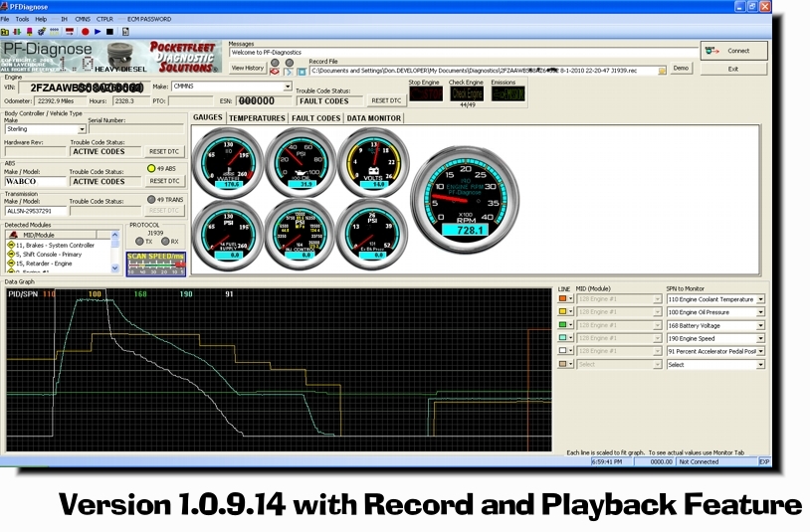
Task: Click the red record circle in toolbar
Action: pos(86,32)
